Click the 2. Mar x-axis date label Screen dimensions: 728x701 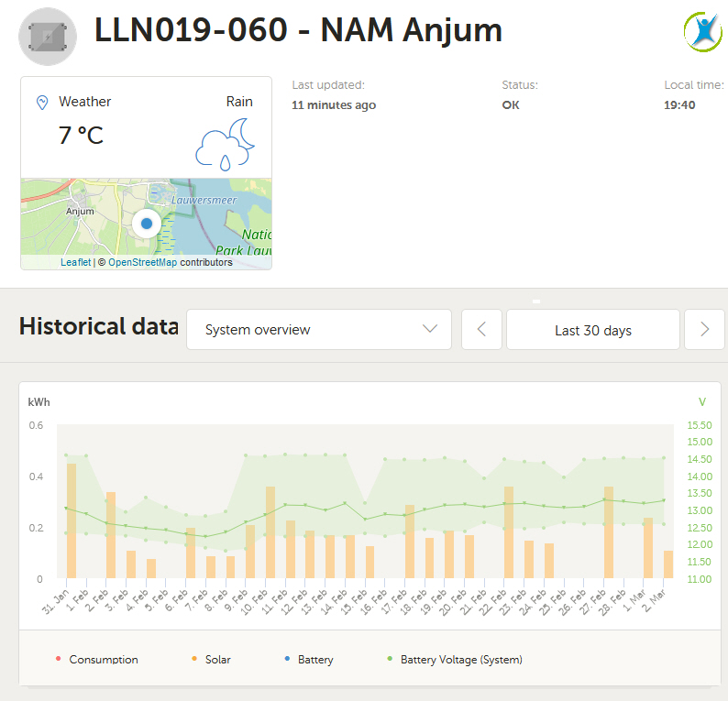click(653, 600)
